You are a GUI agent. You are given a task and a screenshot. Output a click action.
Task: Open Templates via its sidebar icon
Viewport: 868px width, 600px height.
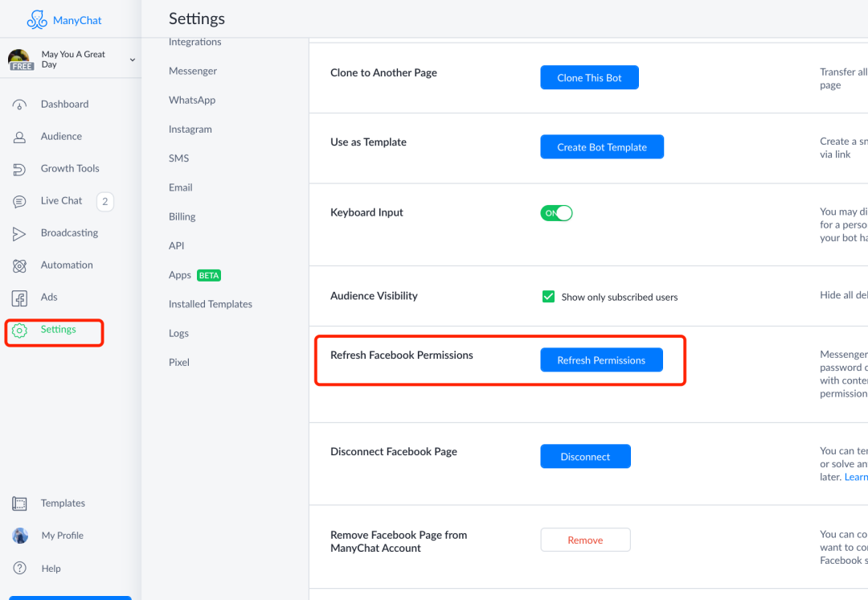(19, 503)
